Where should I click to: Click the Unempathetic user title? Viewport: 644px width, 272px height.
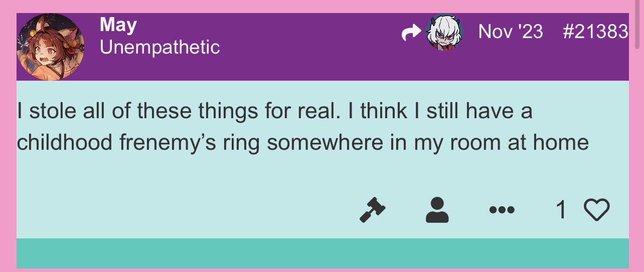(160, 48)
